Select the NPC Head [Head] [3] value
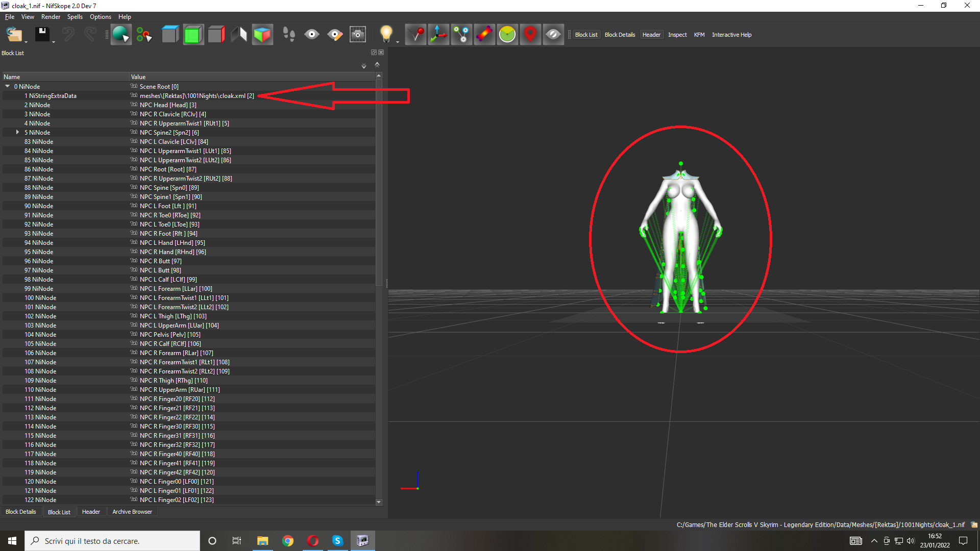Screen dimensions: 980x551 pos(168,105)
